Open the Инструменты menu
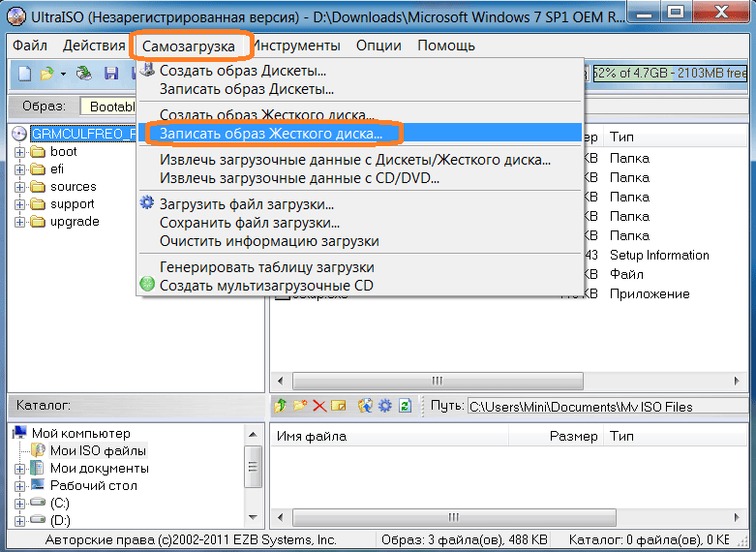756x552 pixels. click(299, 46)
